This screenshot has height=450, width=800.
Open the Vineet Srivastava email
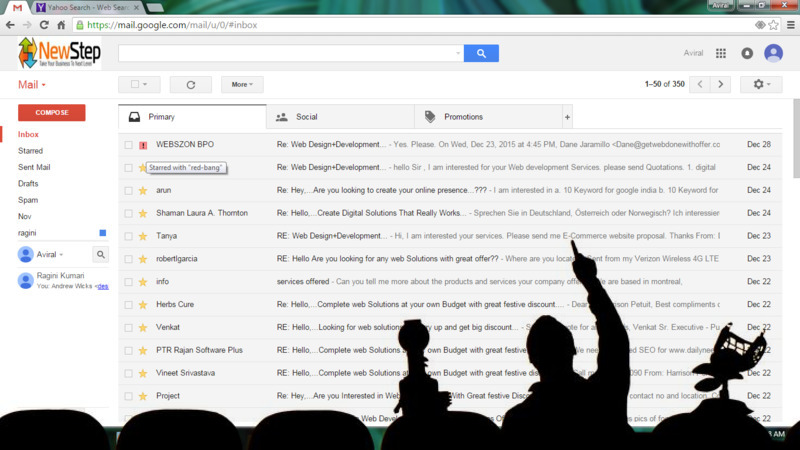click(x=449, y=373)
